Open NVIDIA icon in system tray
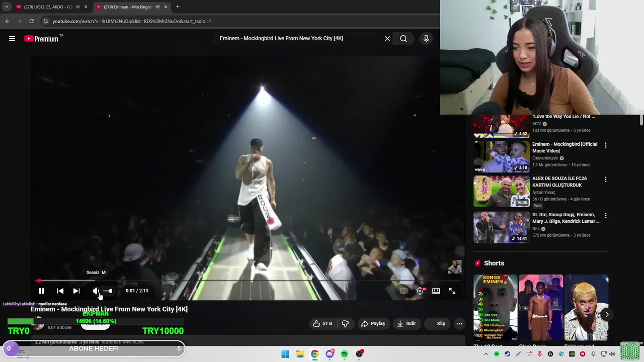The height and width of the screenshot is (362, 644). coord(572,354)
